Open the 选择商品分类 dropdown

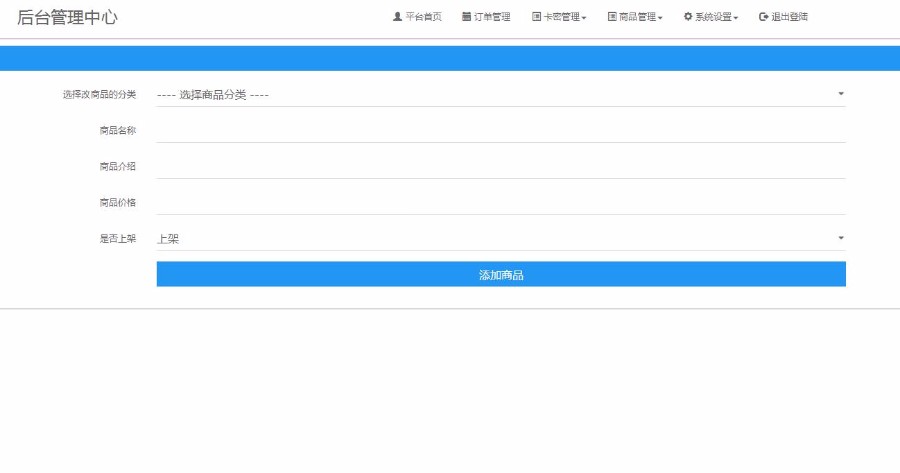pos(501,95)
